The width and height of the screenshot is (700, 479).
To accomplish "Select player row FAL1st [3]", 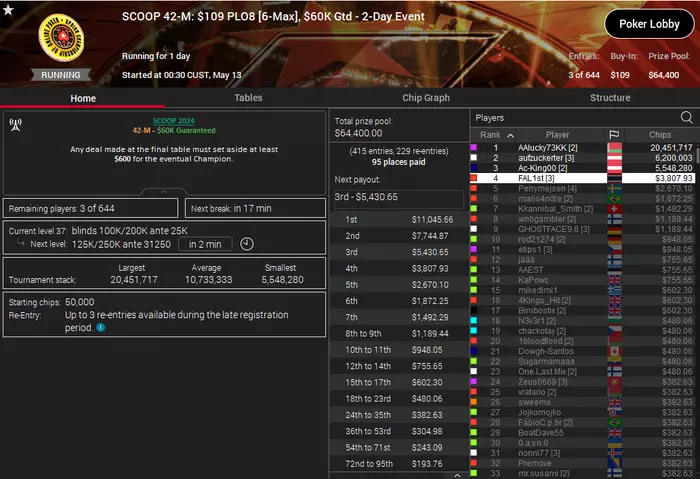I will (x=582, y=178).
